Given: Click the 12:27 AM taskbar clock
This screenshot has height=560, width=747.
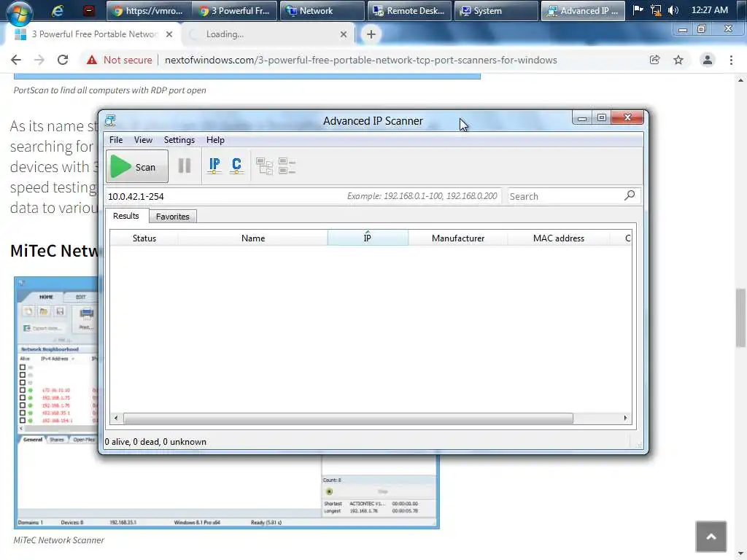Looking at the screenshot, I should pyautogui.click(x=709, y=10).
